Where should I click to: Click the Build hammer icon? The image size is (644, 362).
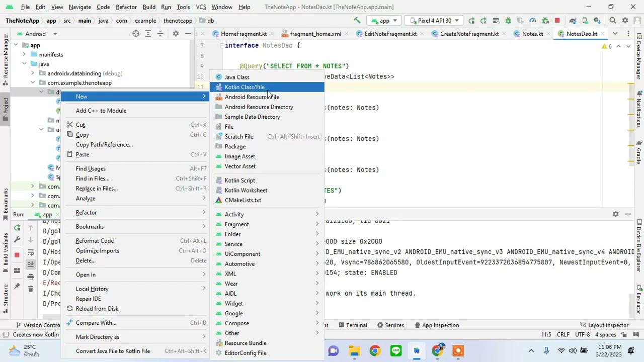tap(357, 21)
